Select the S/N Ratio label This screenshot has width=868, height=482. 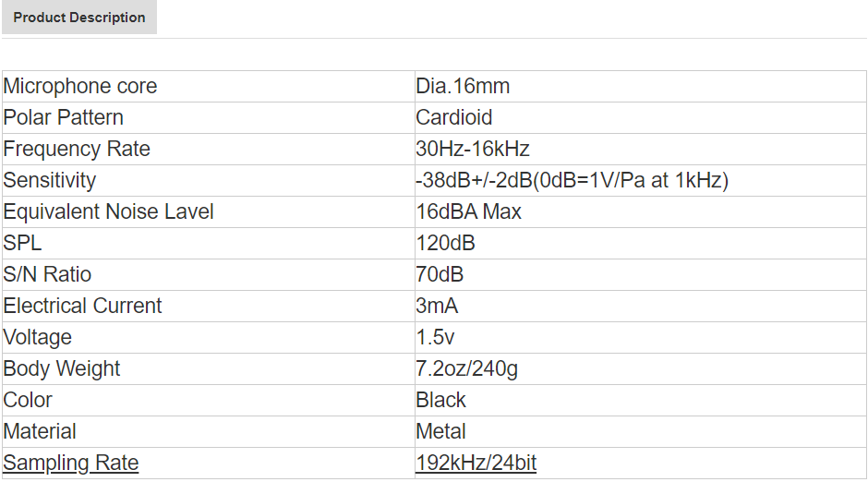(x=47, y=274)
